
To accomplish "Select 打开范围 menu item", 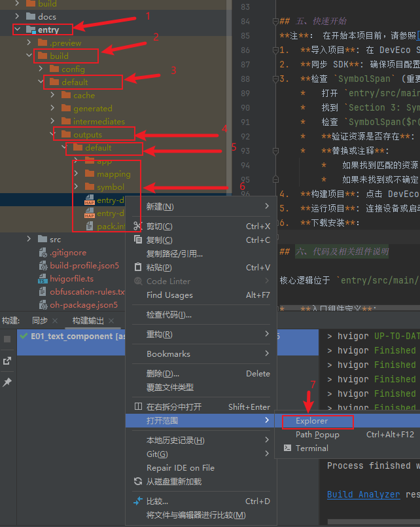I will click(201, 420).
